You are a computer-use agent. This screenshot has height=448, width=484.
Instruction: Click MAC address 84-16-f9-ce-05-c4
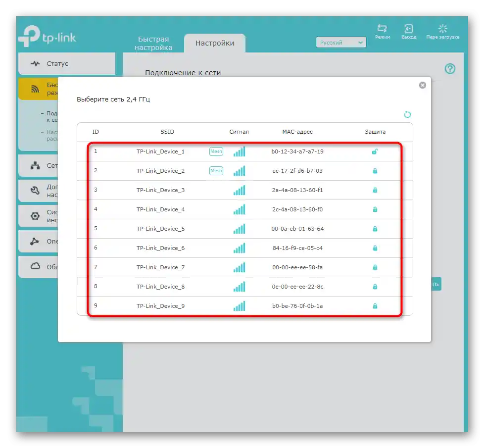click(297, 248)
